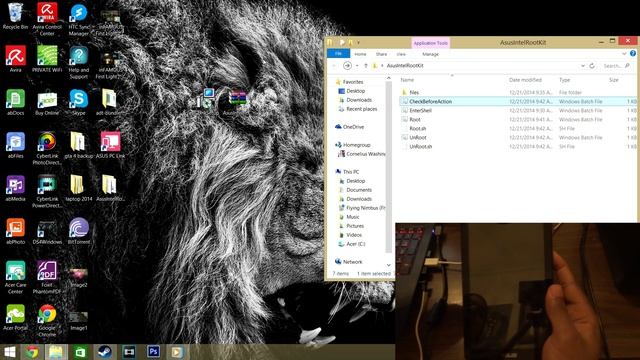Sort files by the Name column

[407, 80]
